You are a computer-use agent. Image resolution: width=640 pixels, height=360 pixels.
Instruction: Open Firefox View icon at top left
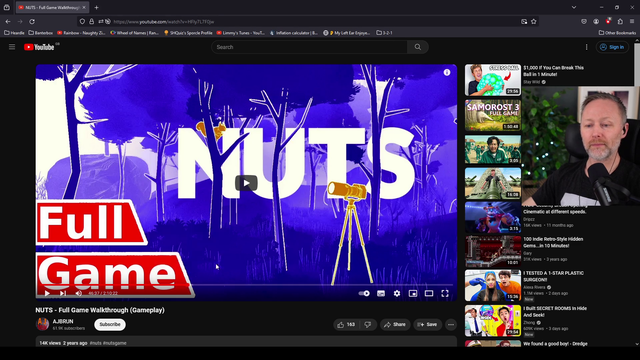(x=7, y=7)
